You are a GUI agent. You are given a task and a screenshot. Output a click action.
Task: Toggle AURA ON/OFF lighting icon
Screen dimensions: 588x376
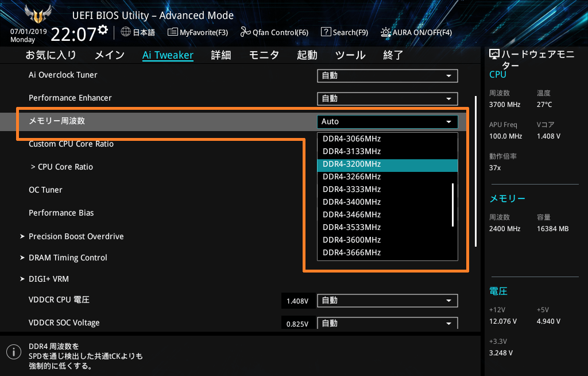tap(385, 32)
